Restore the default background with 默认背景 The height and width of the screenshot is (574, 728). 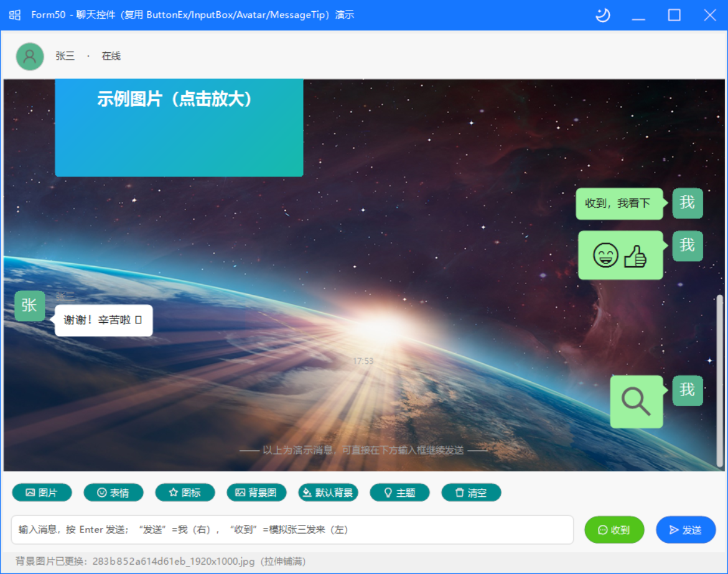coord(328,493)
